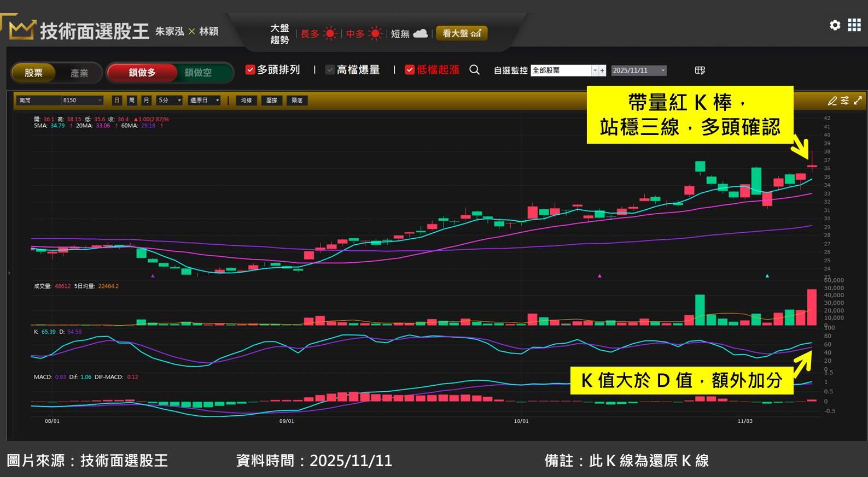
Task: Expand chart to fullscreen icon
Action: [858, 101]
